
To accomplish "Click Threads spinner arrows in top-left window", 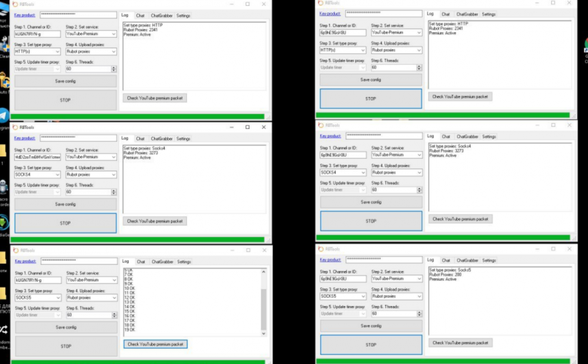I will coord(113,69).
